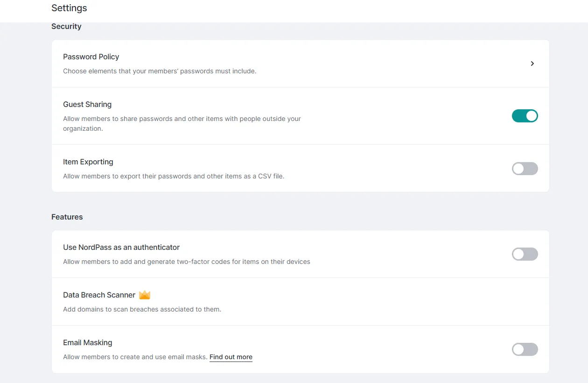Click the Guest Sharing label
Viewport: 588px width, 383px height.
(x=87, y=104)
